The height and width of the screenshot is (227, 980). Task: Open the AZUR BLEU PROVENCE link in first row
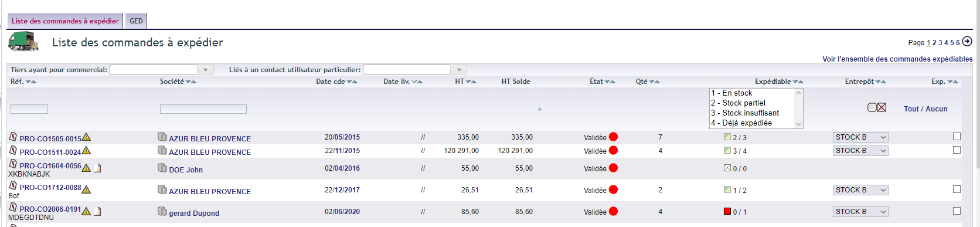[x=210, y=139]
